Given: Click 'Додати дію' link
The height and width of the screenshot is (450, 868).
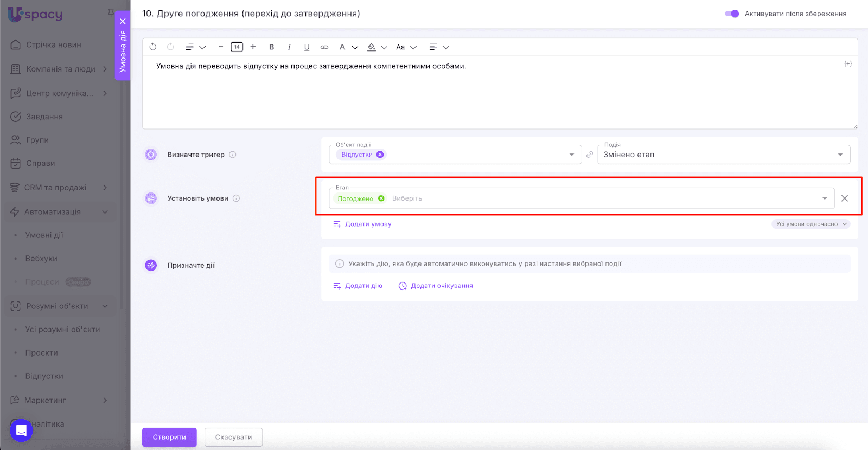Looking at the screenshot, I should point(358,286).
